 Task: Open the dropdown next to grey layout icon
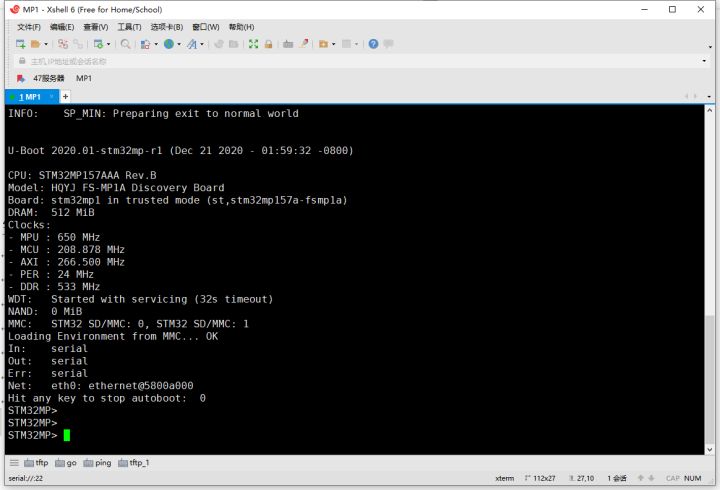click(x=356, y=44)
